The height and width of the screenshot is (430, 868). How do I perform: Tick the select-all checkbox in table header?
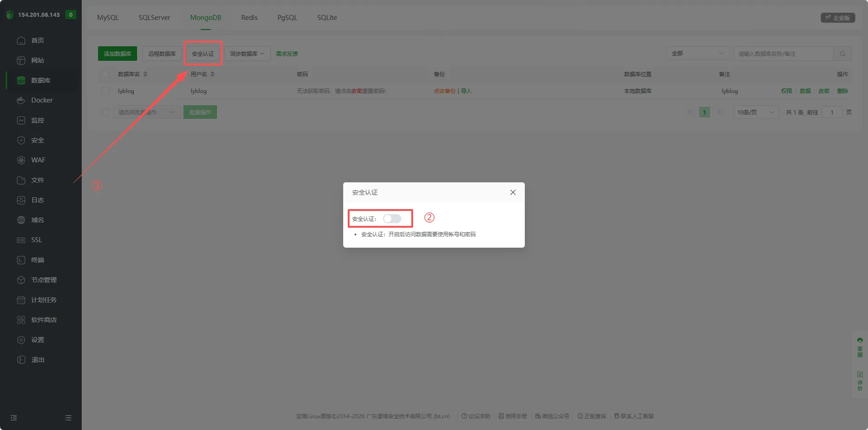[x=105, y=74]
